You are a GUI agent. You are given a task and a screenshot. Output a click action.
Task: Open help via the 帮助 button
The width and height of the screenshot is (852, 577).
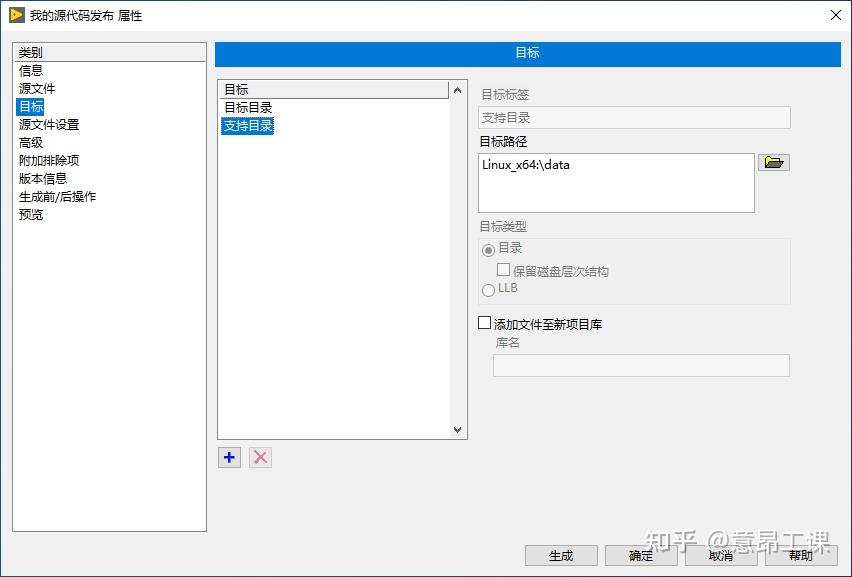[800, 555]
